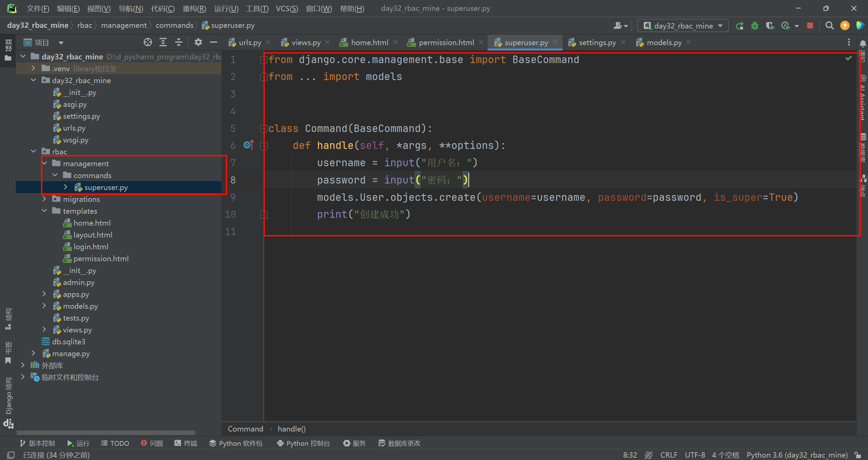This screenshot has height=460, width=868.
Task: Open the 问题 problems tool window
Action: pos(152,443)
